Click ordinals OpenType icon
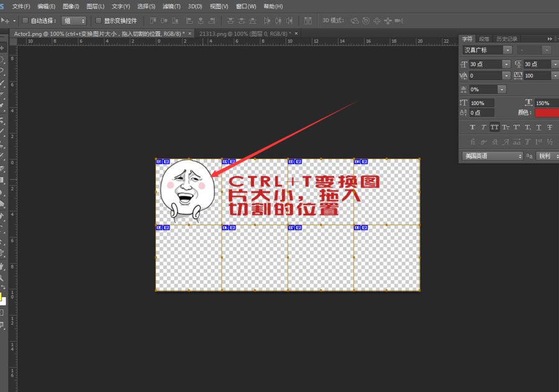The image size is (559, 392). click(539, 142)
